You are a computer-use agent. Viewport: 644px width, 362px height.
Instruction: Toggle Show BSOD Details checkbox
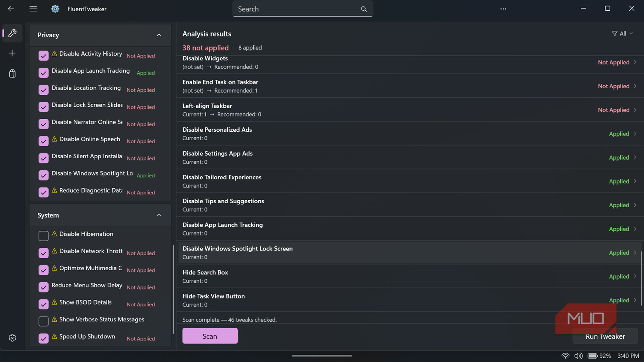tap(43, 304)
